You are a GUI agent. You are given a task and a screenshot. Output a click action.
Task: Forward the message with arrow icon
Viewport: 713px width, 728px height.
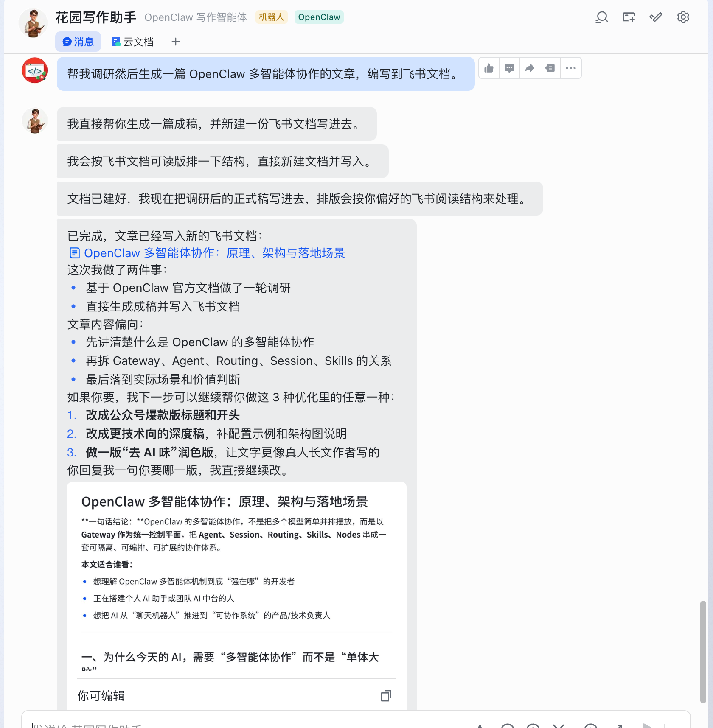(x=530, y=68)
